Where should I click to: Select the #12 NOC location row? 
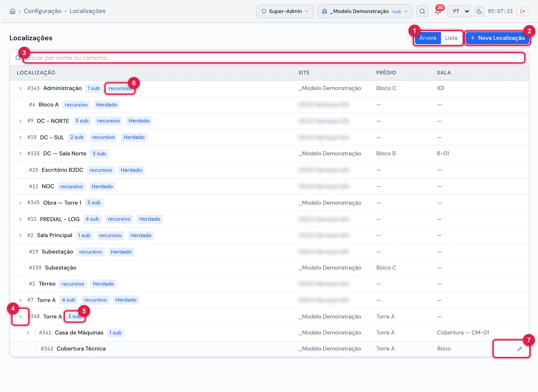click(269, 186)
